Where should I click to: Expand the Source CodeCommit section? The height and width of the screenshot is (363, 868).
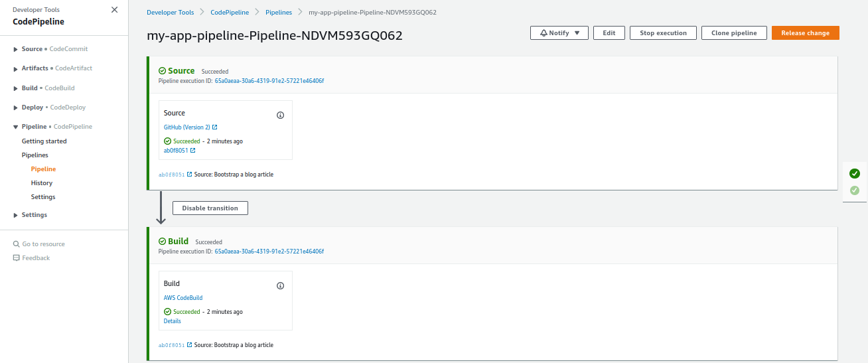pos(16,49)
